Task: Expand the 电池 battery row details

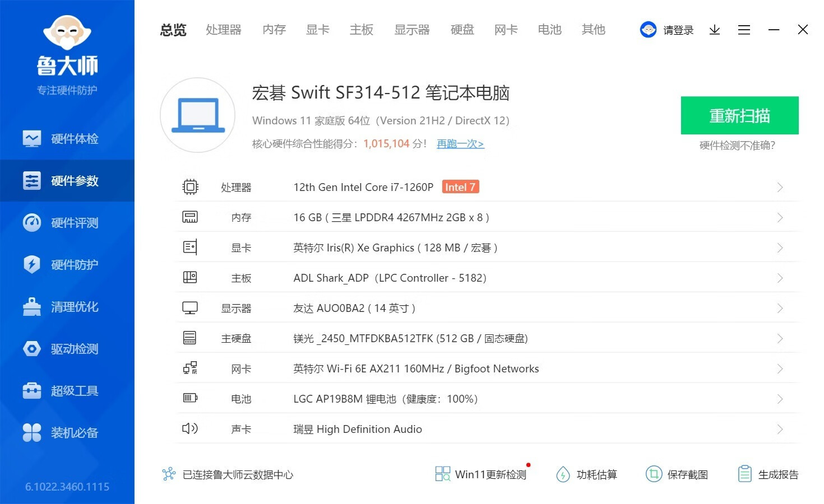Action: [x=779, y=399]
